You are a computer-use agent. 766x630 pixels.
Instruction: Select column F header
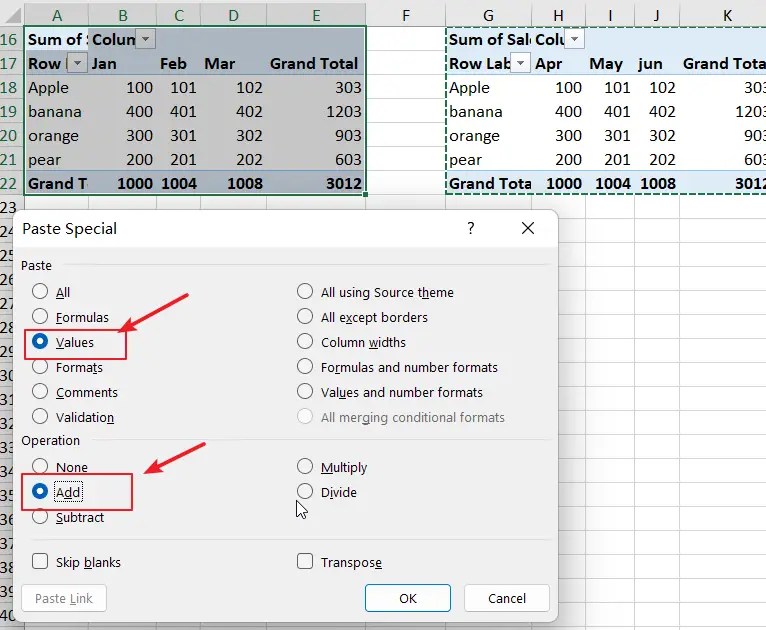tap(405, 15)
